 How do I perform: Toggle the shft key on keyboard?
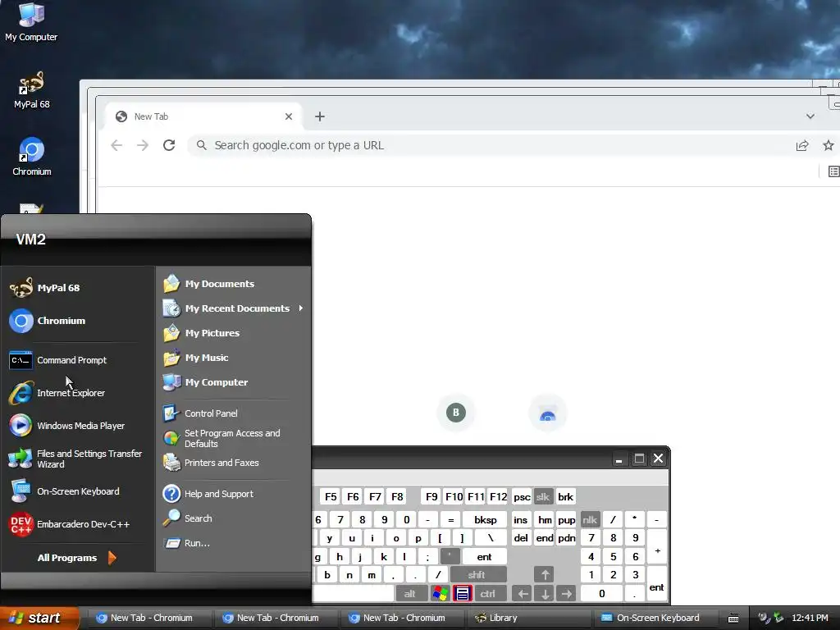(x=477, y=575)
